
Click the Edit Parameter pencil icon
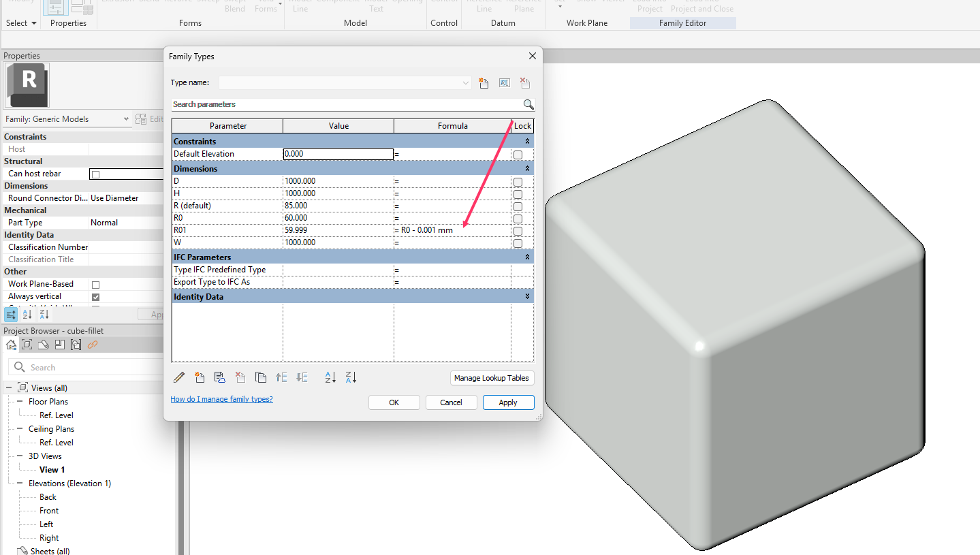pos(179,377)
